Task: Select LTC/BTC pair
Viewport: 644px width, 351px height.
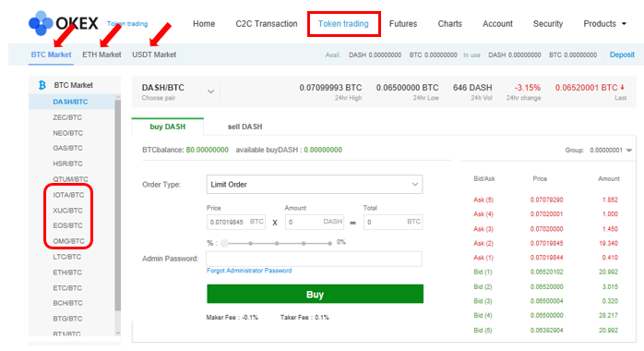Action: (x=67, y=257)
